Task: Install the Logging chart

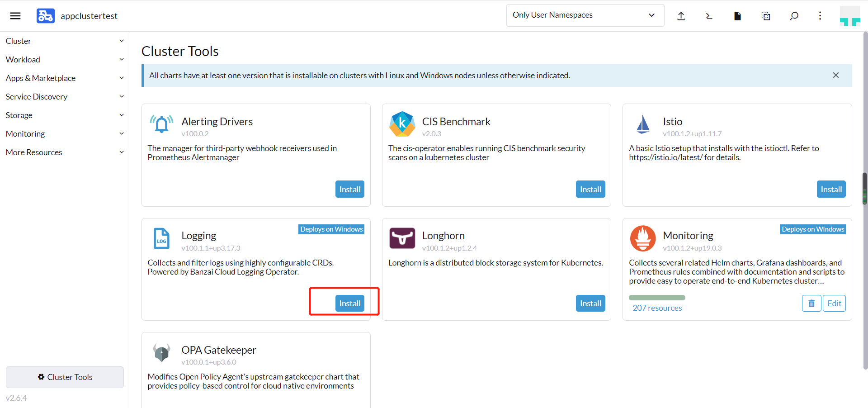Action: (x=349, y=303)
